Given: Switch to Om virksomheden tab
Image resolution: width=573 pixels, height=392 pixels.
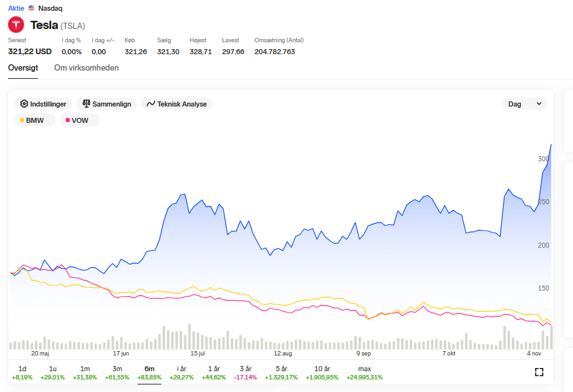Looking at the screenshot, I should [x=86, y=68].
